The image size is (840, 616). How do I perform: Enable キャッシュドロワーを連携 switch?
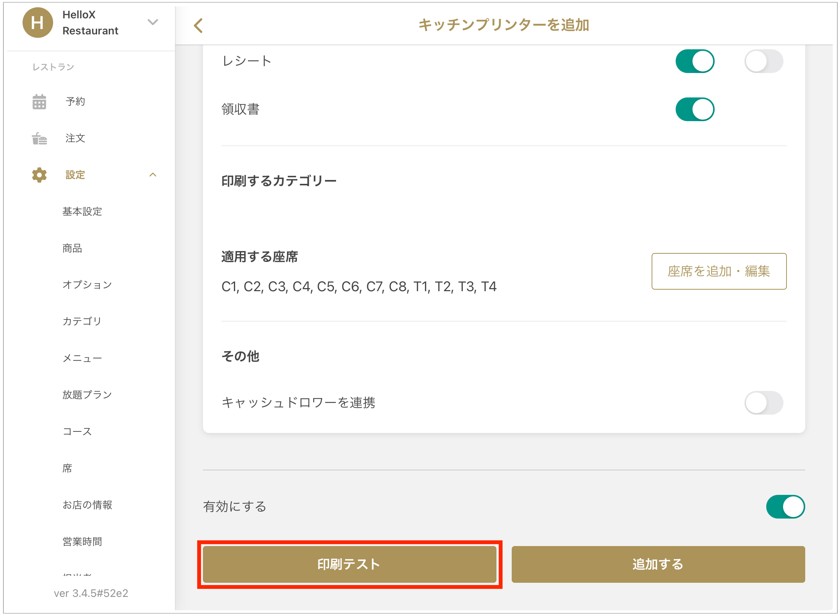[763, 402]
